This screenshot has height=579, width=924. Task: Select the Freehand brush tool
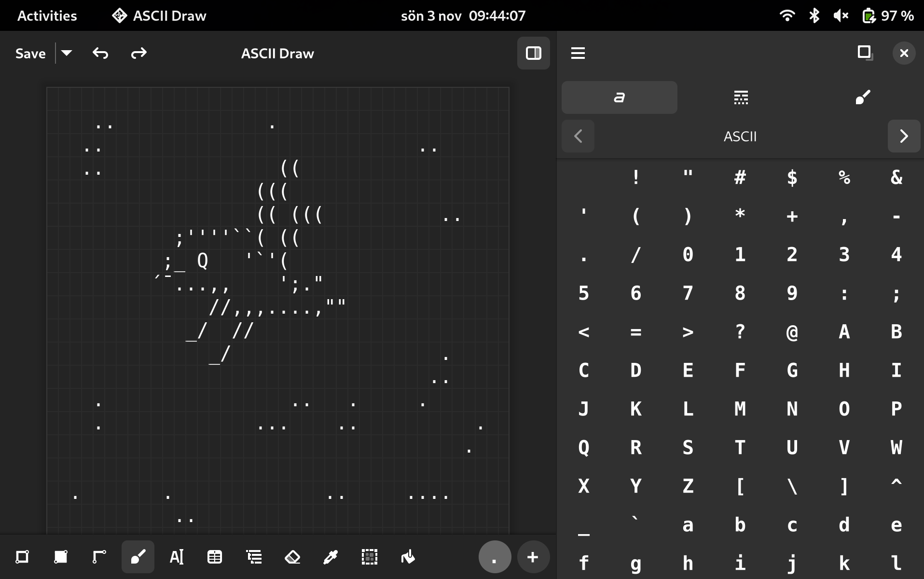click(x=138, y=557)
